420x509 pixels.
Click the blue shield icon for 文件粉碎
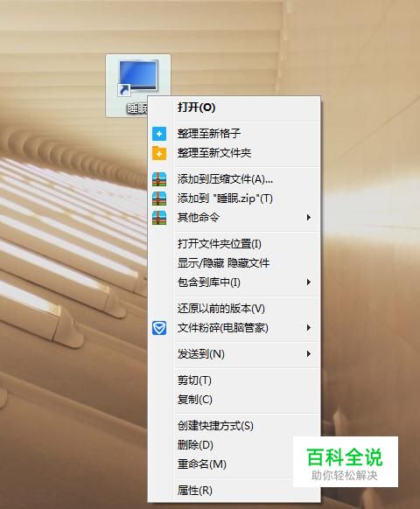point(159,328)
